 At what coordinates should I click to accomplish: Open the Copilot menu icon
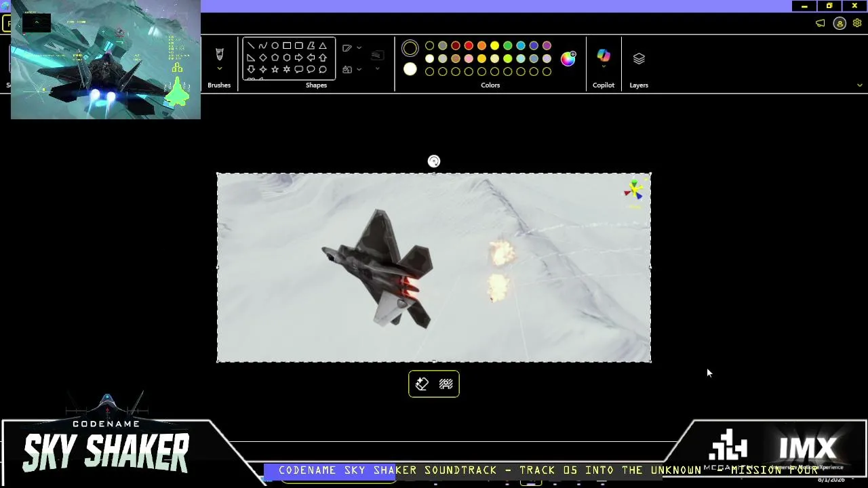coord(604,56)
